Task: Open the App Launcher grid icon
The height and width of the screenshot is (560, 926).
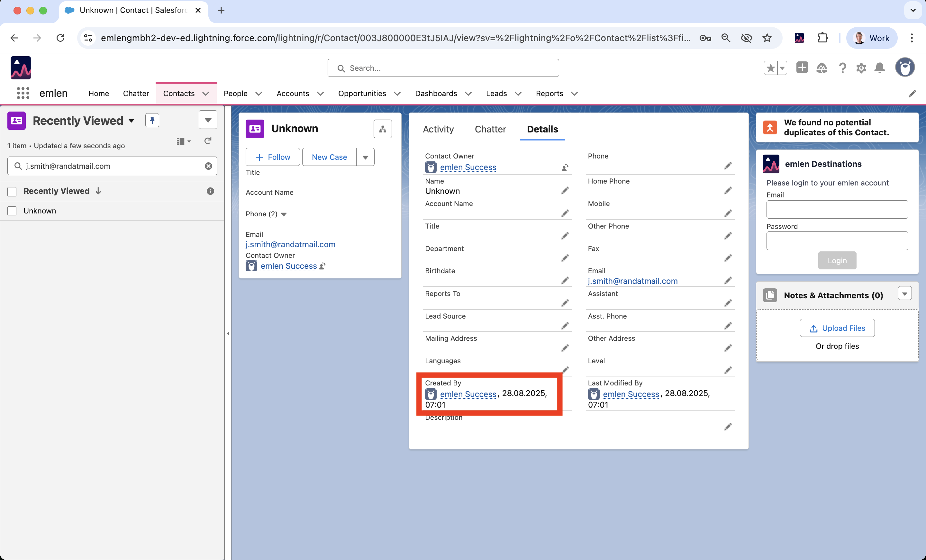Action: [23, 93]
